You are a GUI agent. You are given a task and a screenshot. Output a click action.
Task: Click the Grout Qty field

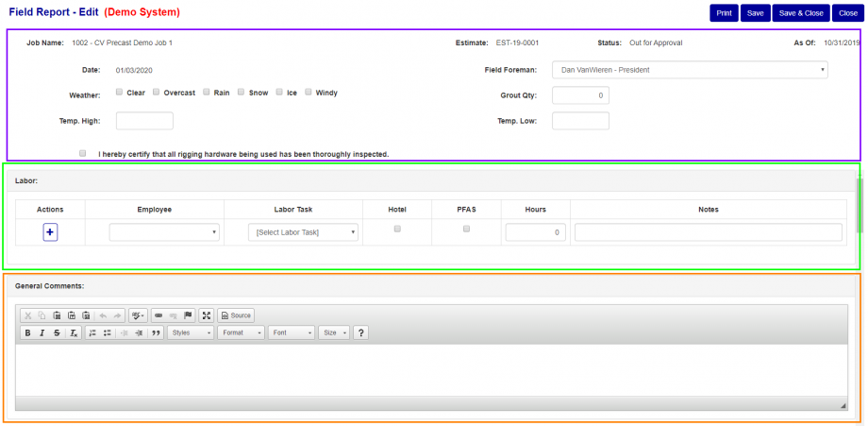[x=580, y=95]
